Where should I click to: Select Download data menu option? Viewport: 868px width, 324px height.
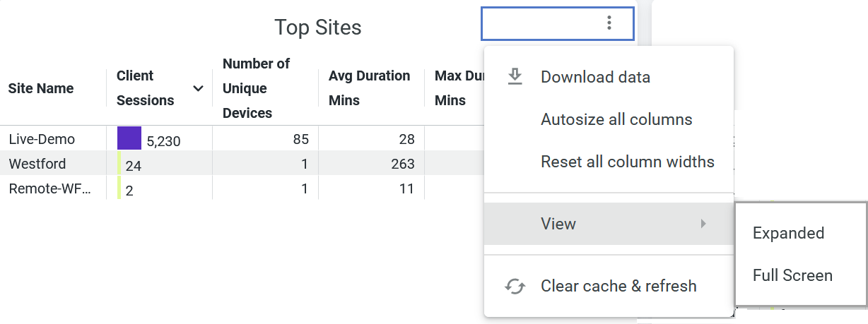(595, 77)
